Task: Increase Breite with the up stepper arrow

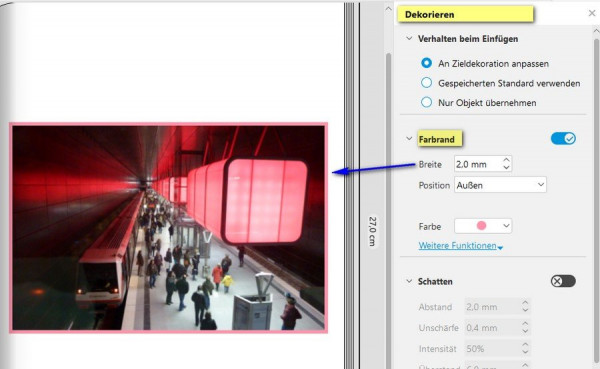Action: click(x=507, y=160)
